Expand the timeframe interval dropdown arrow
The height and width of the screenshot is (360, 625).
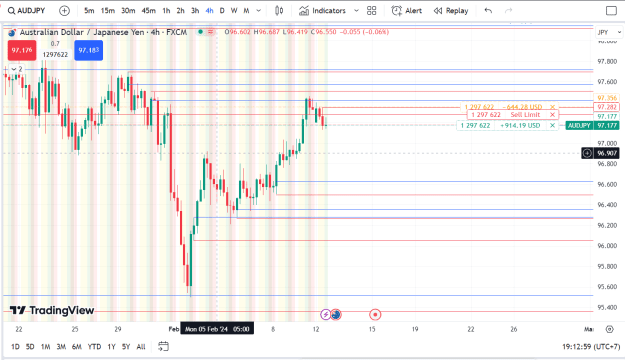click(x=259, y=11)
